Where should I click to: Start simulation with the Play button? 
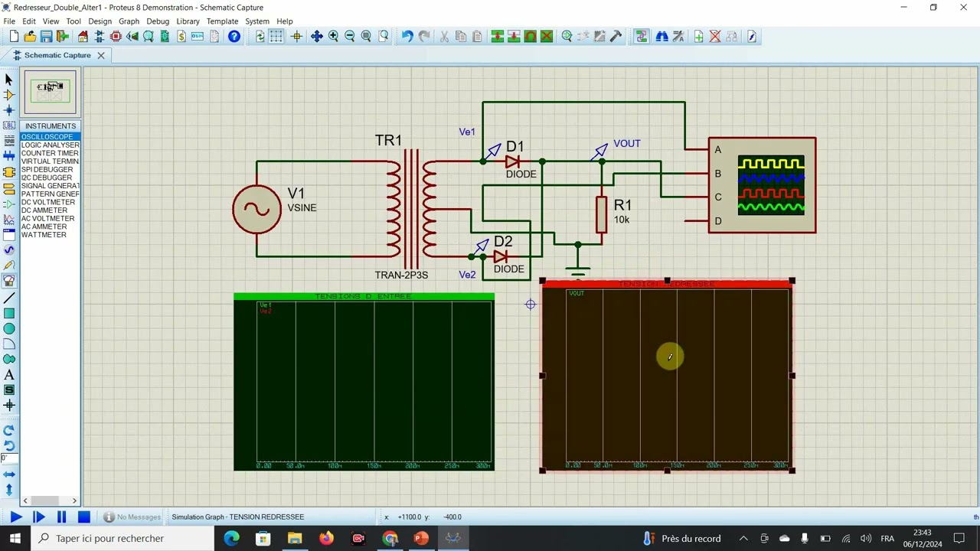tap(15, 517)
